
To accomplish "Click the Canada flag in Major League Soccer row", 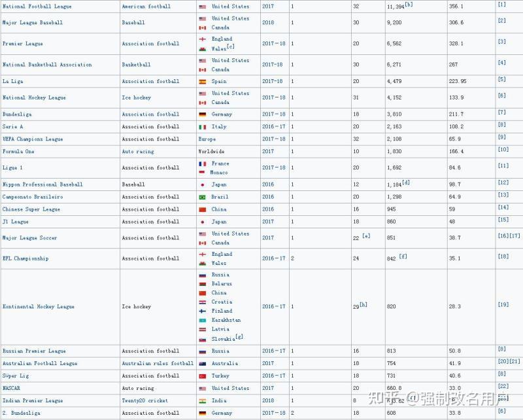I will point(203,243).
